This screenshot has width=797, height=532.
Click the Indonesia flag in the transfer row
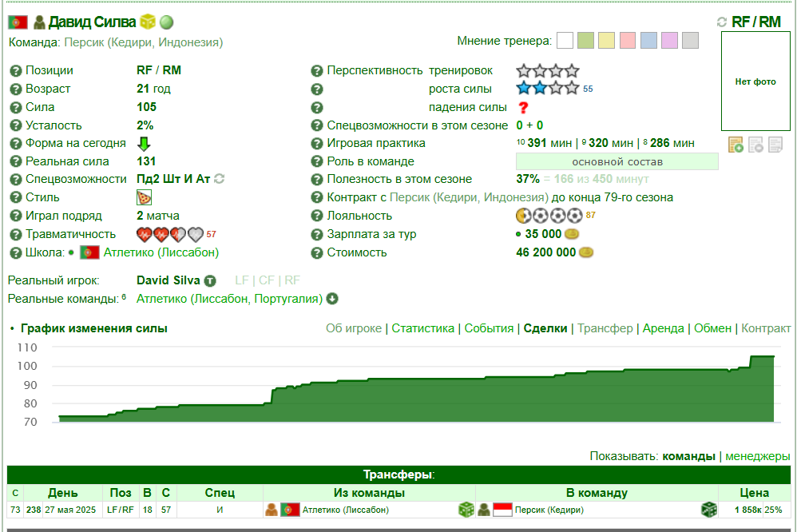tap(502, 510)
